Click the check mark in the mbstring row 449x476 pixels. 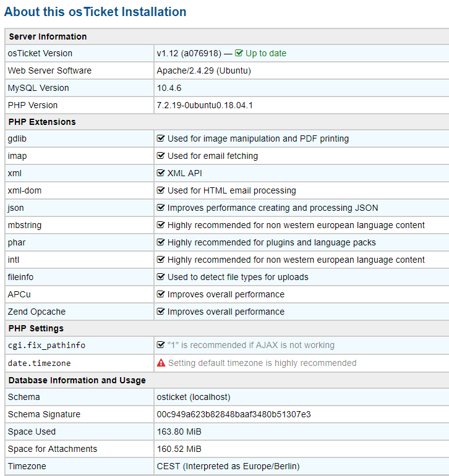[x=160, y=225]
